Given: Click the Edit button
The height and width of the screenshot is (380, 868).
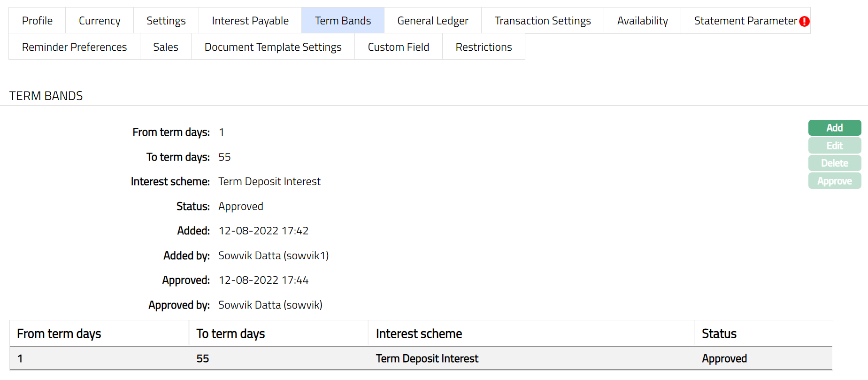Looking at the screenshot, I should 834,146.
